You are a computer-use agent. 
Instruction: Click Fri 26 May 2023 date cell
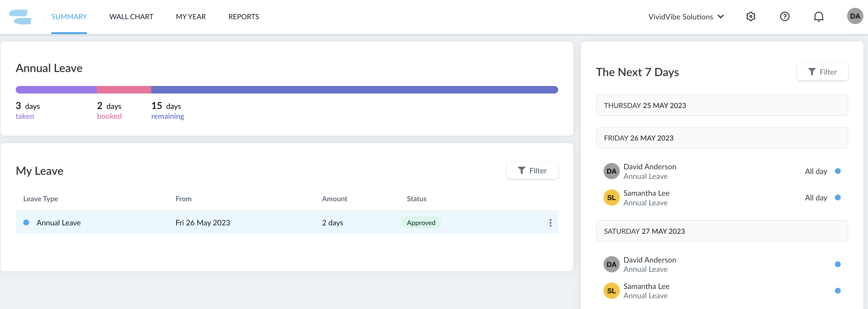203,223
